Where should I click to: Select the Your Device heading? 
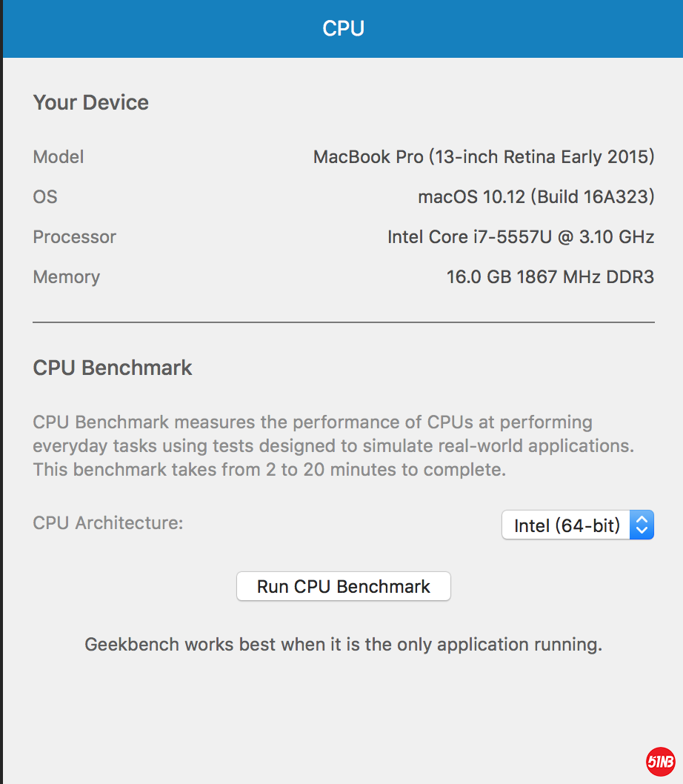(x=90, y=102)
